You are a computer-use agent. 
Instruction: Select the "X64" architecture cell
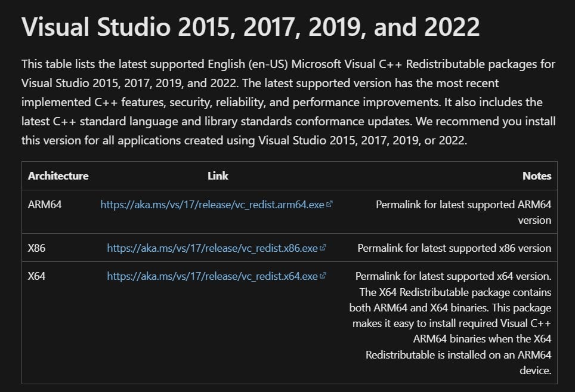coord(36,276)
